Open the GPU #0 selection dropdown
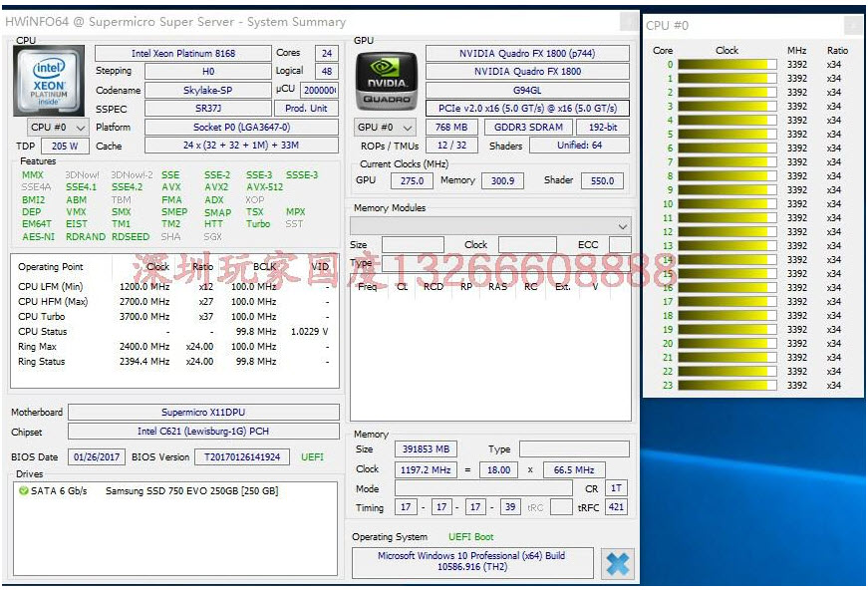 coord(384,127)
